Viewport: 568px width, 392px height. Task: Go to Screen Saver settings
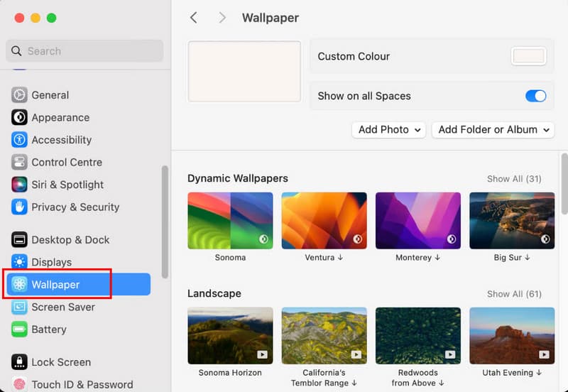click(63, 307)
